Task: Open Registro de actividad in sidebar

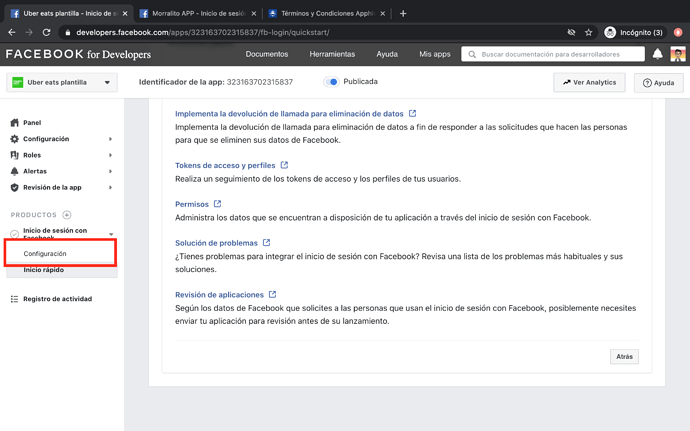Action: [x=58, y=299]
